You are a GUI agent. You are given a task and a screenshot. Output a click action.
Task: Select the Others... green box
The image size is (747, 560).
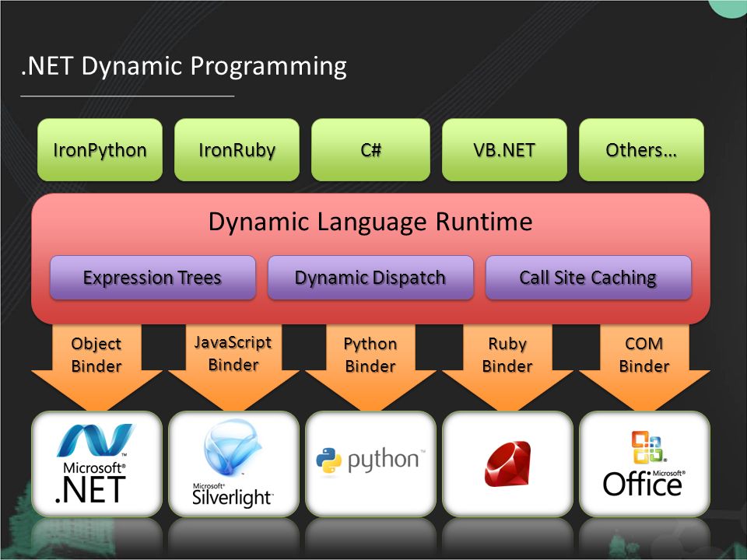pyautogui.click(x=641, y=150)
